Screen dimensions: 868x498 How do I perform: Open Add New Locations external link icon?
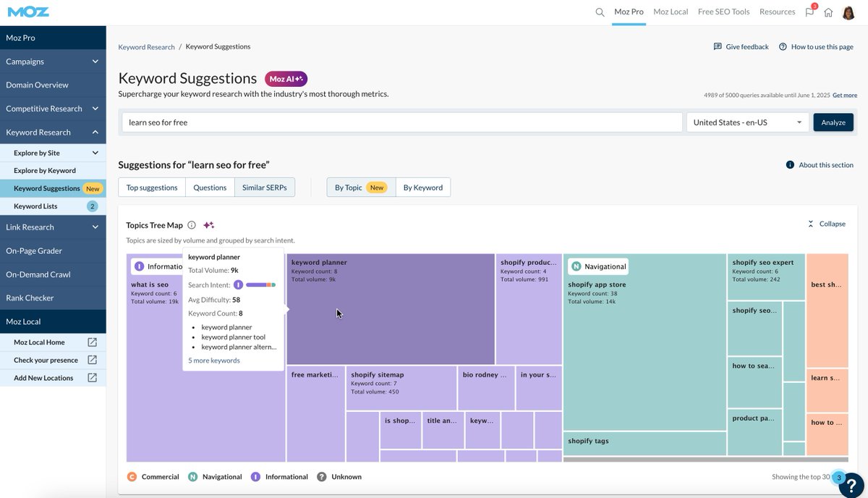(x=93, y=377)
